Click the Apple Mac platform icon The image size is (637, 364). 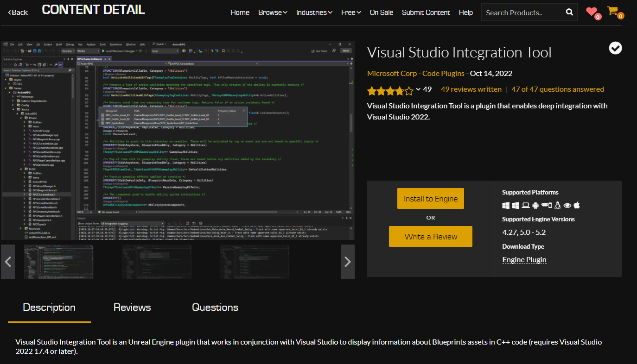[x=577, y=205]
